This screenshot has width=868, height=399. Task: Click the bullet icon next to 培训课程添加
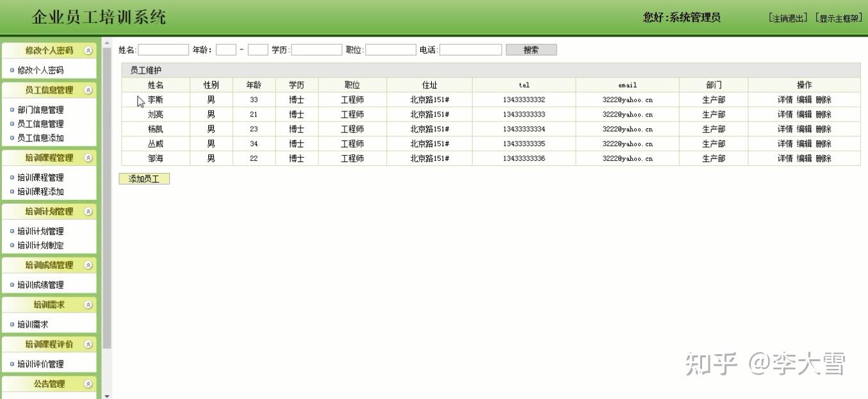click(11, 191)
